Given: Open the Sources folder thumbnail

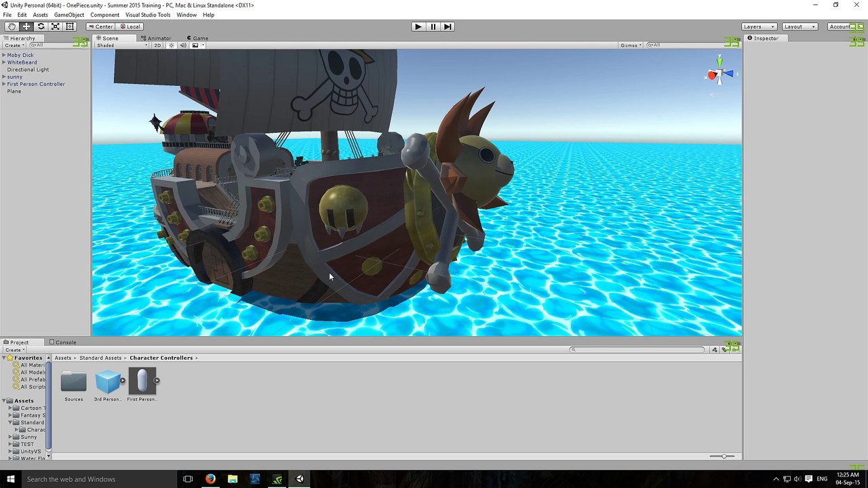Looking at the screenshot, I should [74, 382].
